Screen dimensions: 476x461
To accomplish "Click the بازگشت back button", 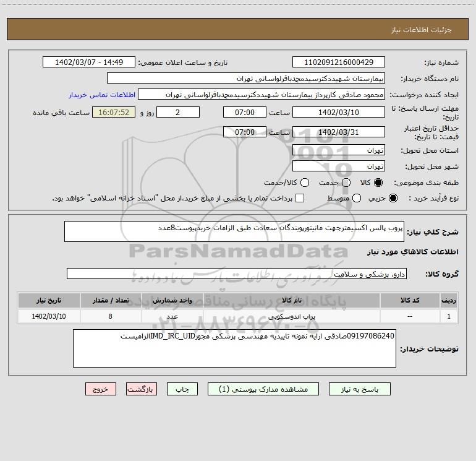I will click(142, 389).
